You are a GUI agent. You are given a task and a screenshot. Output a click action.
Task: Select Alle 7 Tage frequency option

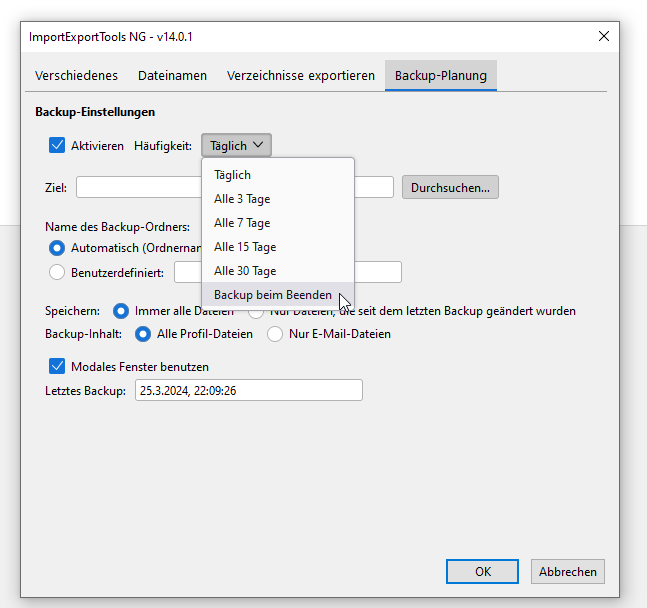278,223
